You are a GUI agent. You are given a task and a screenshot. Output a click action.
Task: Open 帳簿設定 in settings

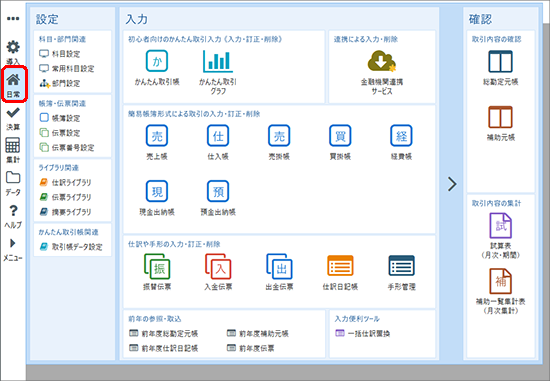(x=60, y=118)
